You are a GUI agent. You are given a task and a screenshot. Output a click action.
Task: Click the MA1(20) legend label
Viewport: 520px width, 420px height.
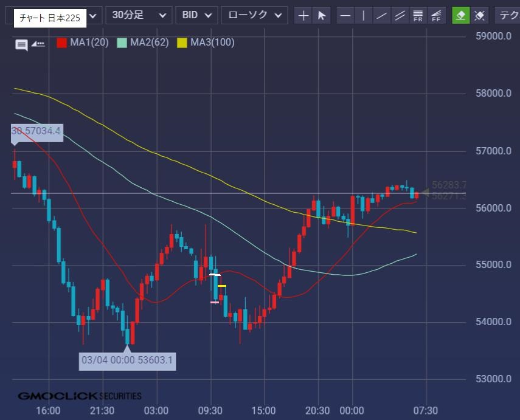89,43
